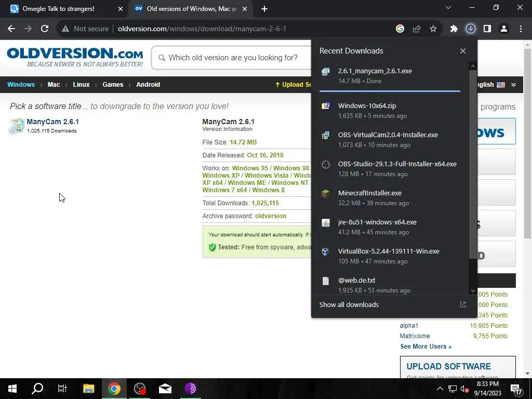Viewport: 532px width, 399px height.
Task: Open jre-8u51-windows-x64.exe download entry
Action: coord(390,228)
